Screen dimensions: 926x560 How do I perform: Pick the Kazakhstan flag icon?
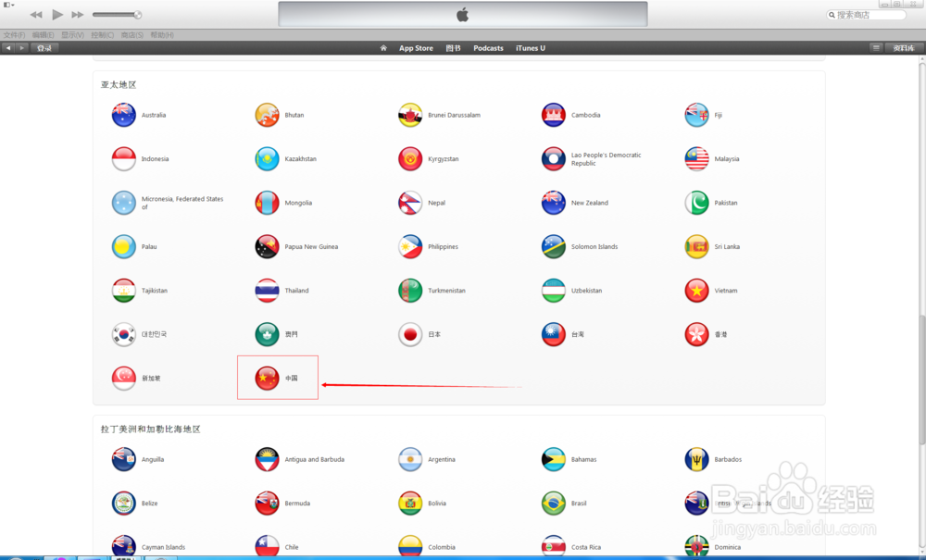pos(267,158)
